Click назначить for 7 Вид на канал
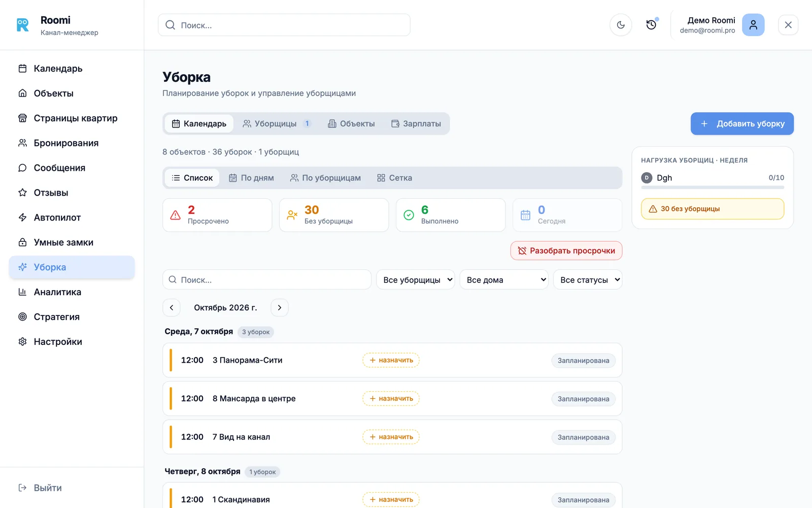Image resolution: width=812 pixels, height=508 pixels. click(391, 437)
